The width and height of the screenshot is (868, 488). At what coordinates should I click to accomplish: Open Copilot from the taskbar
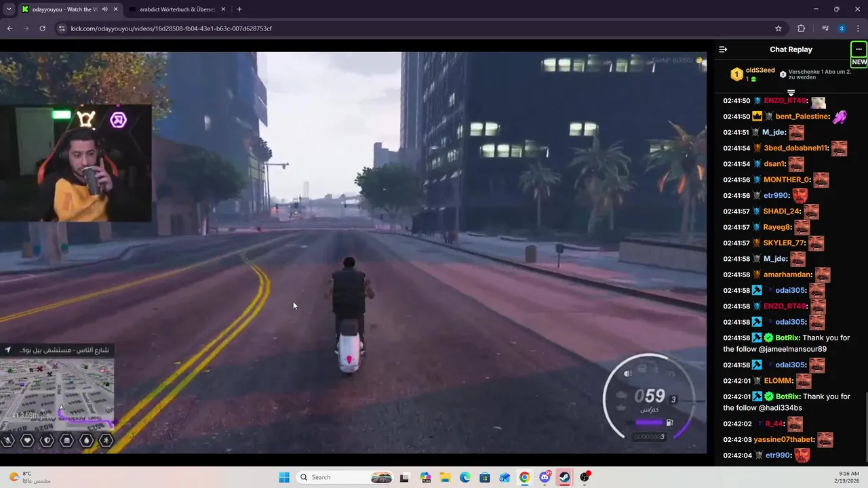tap(425, 477)
